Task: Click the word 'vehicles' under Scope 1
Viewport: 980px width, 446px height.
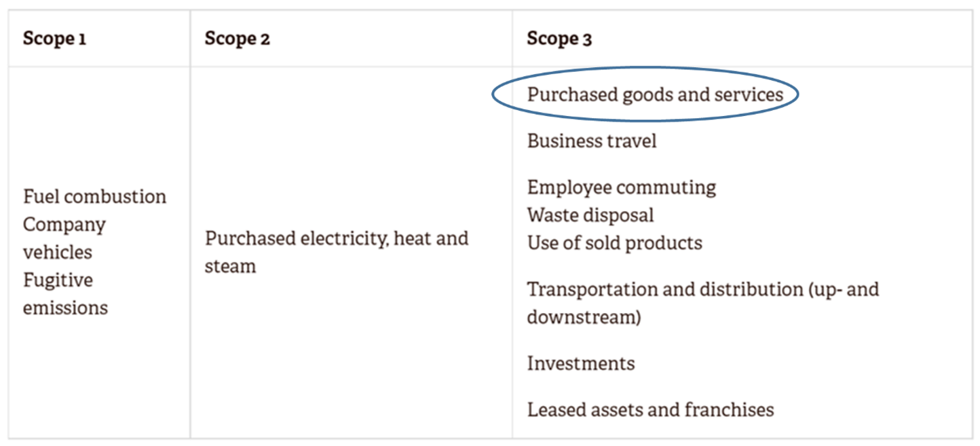Action: (x=57, y=253)
